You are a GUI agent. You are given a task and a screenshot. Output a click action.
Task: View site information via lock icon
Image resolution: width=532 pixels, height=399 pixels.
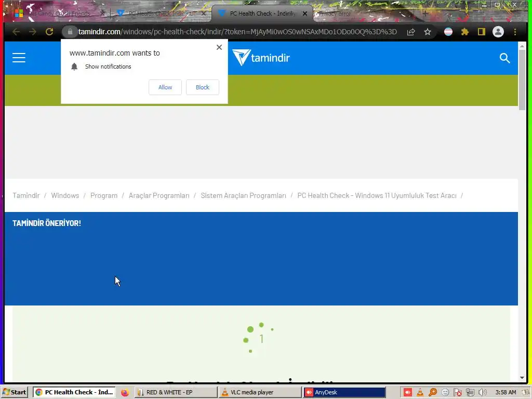[70, 32]
